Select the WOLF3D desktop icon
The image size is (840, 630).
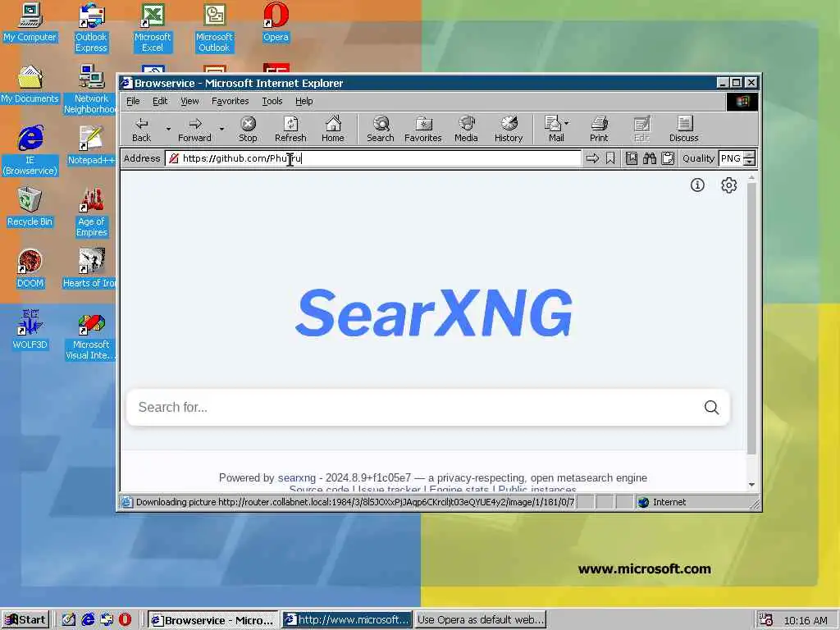point(30,330)
